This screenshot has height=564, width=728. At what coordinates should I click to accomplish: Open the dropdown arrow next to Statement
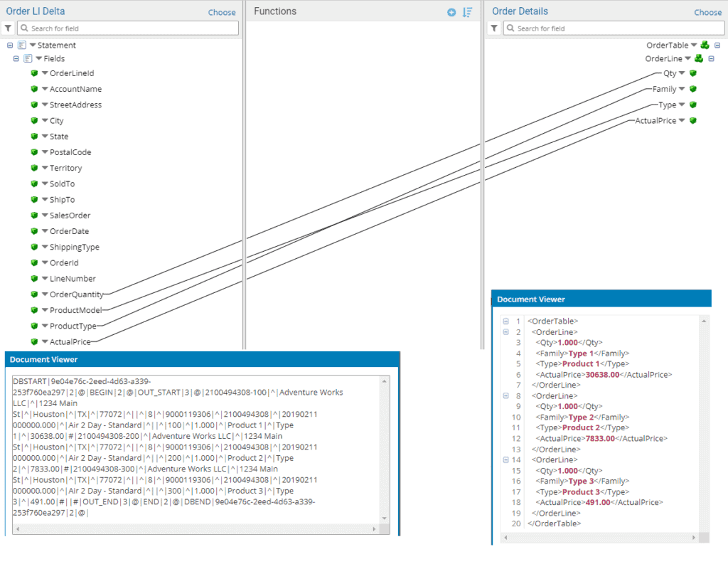pos(33,45)
